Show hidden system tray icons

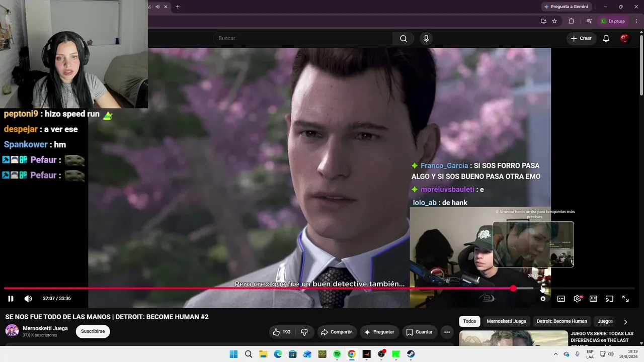pos(555,354)
